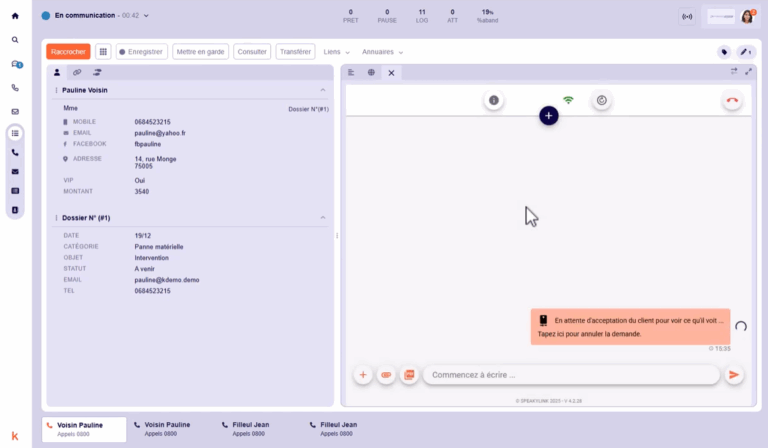Open the Liens dropdown
Viewport: 768px width, 448px height.
click(337, 52)
